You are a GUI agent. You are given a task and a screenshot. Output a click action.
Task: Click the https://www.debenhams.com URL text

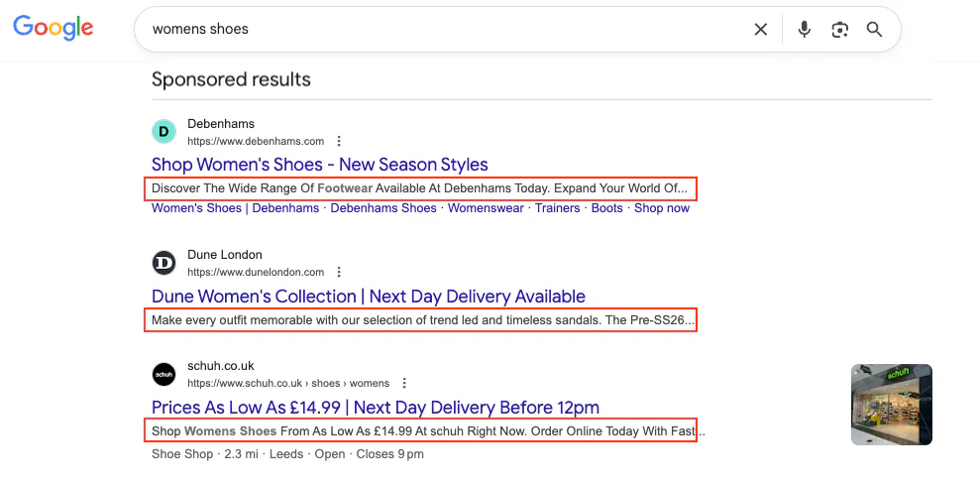point(256,141)
